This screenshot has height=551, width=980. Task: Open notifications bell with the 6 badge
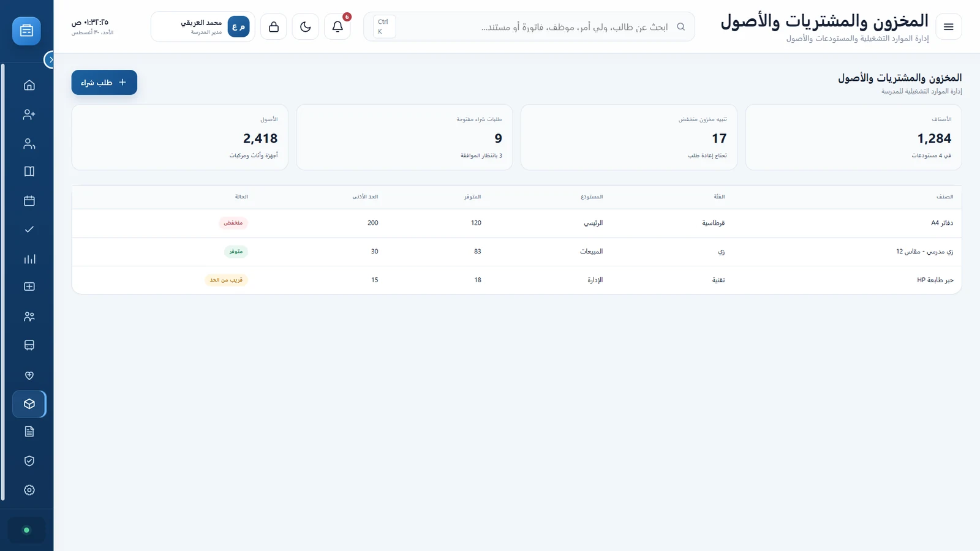(x=337, y=27)
